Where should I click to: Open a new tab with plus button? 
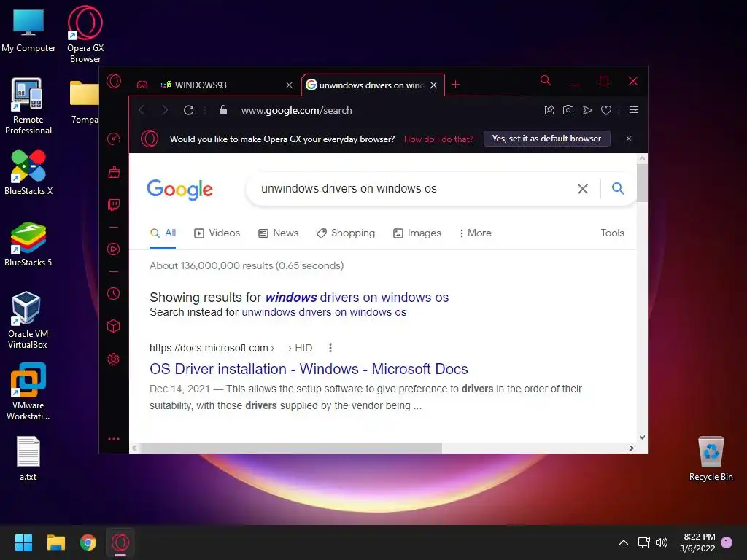(455, 85)
